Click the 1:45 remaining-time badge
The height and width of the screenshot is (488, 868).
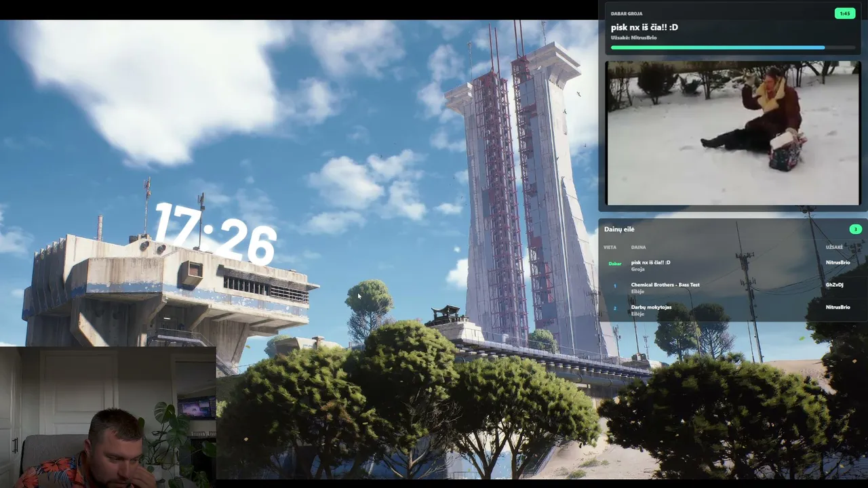click(845, 14)
